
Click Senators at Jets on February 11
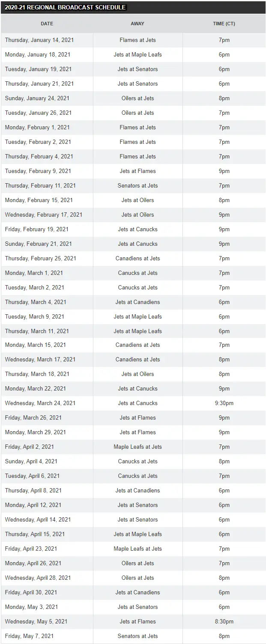click(x=137, y=185)
